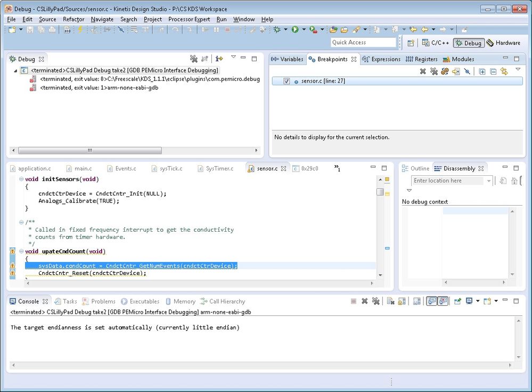The width and height of the screenshot is (532, 392).
Task: Open the sysTick.c editor tab
Action: point(167,168)
